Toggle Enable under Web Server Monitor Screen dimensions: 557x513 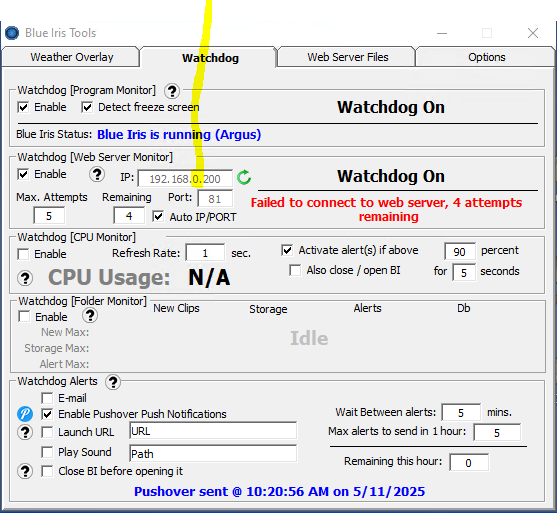(x=23, y=174)
